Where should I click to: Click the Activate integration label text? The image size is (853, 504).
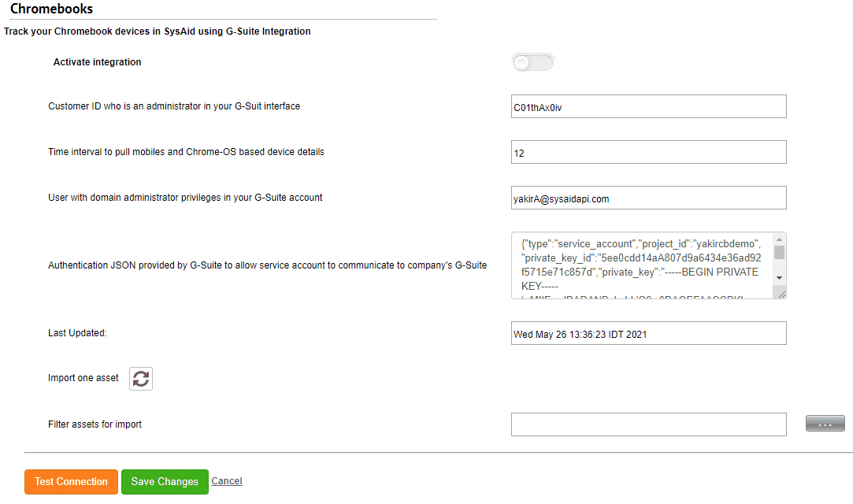[x=98, y=62]
